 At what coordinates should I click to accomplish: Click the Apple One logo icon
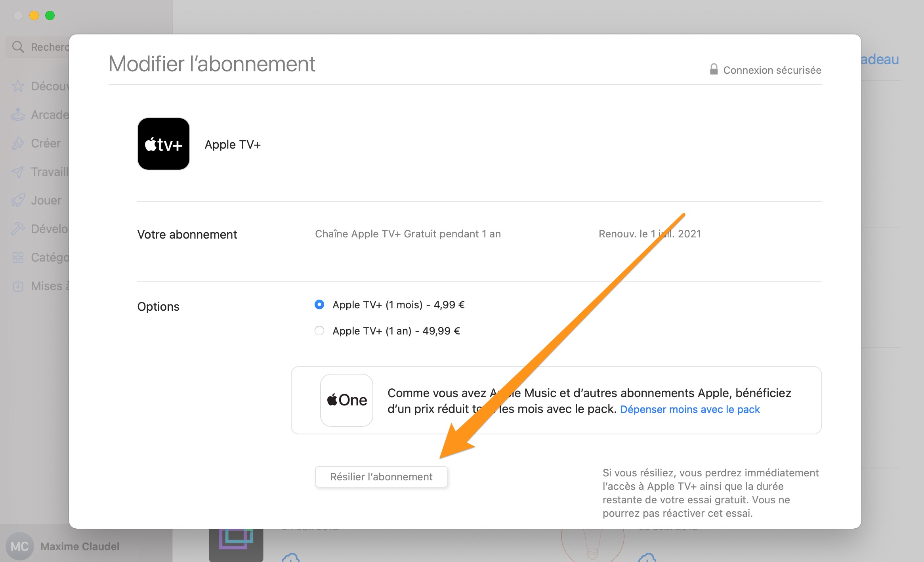click(347, 400)
